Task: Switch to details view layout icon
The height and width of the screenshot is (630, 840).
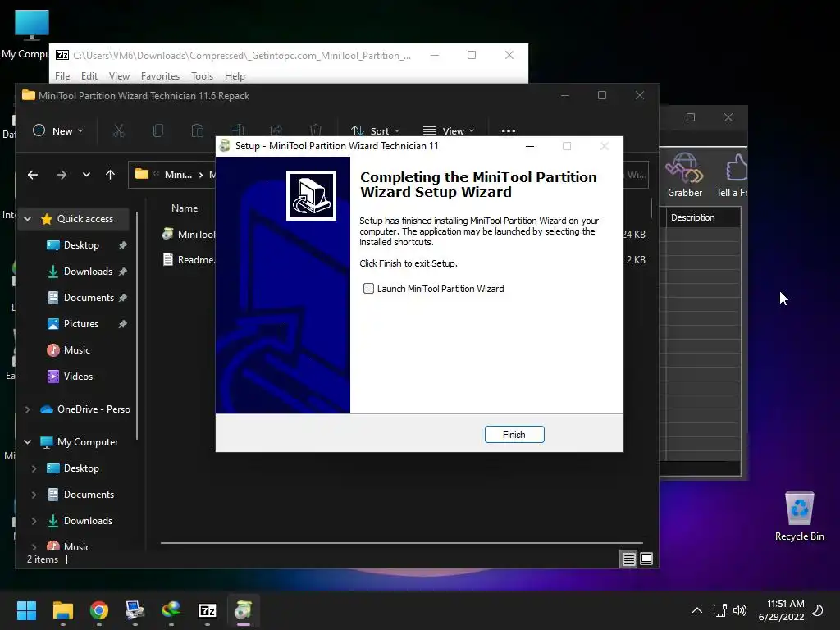Action: point(629,559)
